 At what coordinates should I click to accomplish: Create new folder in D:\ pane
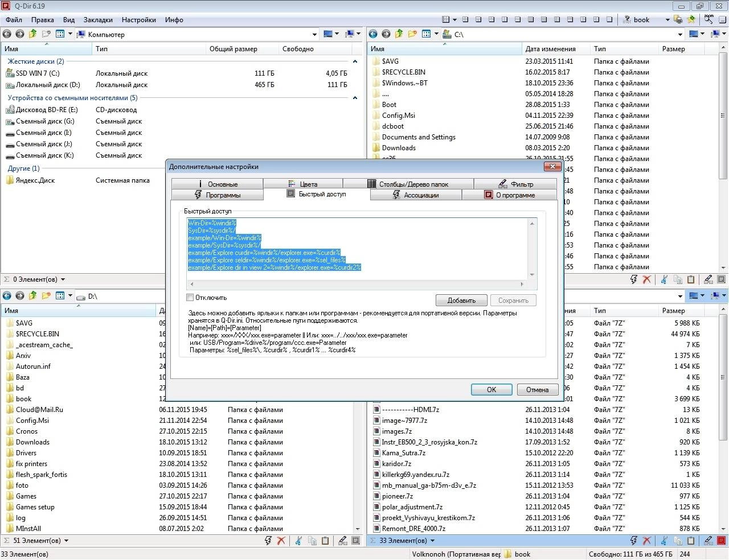46,296
